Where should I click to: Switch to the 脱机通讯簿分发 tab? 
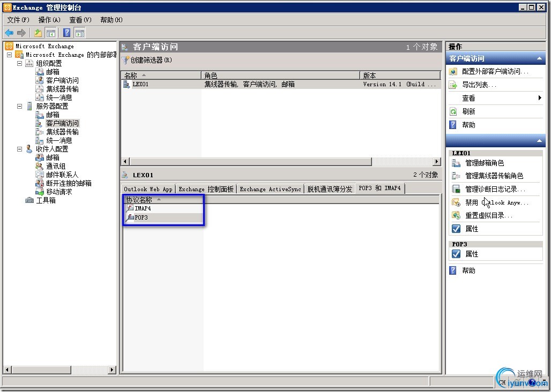coord(330,189)
